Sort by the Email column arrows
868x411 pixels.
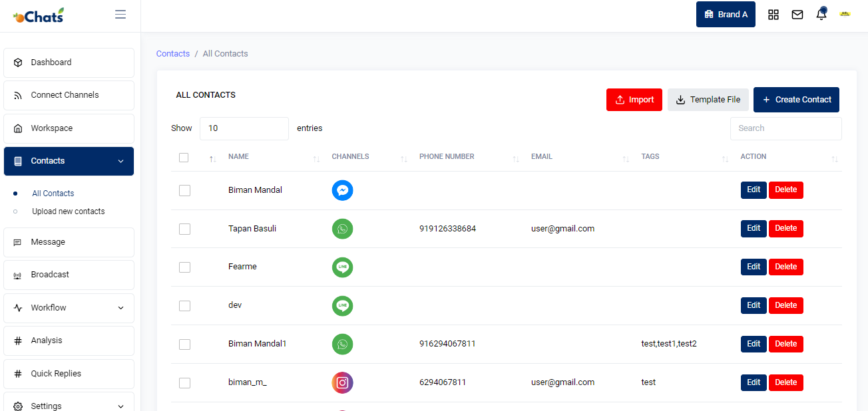[x=626, y=159]
